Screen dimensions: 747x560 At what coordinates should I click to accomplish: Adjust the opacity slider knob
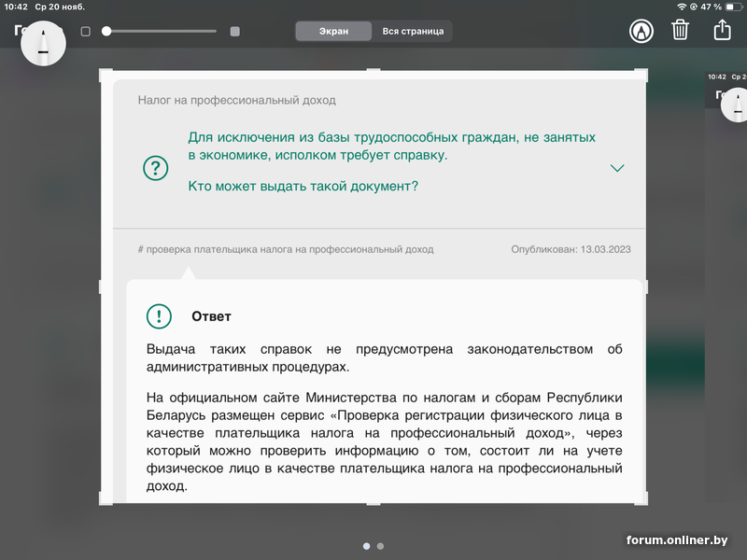(106, 32)
